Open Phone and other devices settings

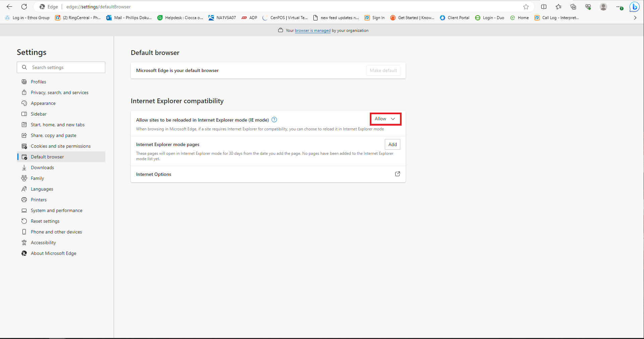point(61,232)
